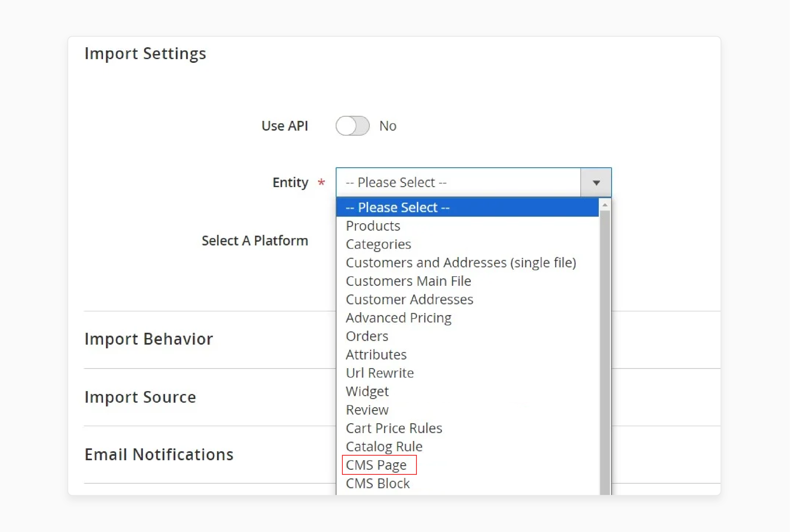Toggle the Use API switch

point(352,126)
